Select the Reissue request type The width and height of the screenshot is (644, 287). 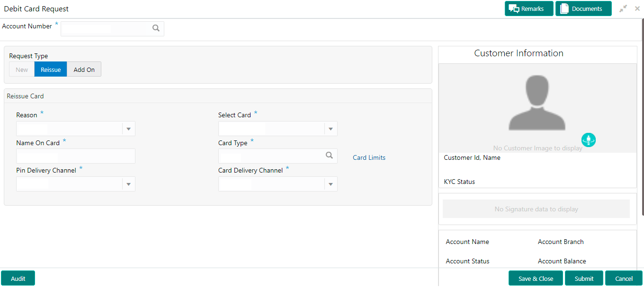51,70
